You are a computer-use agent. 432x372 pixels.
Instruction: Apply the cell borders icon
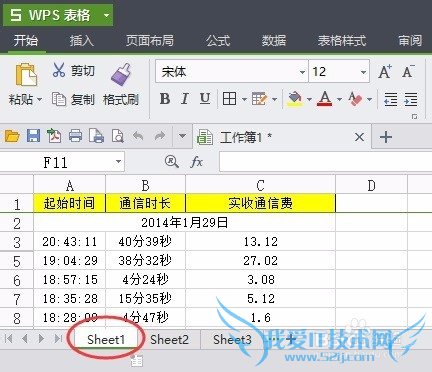(x=229, y=99)
